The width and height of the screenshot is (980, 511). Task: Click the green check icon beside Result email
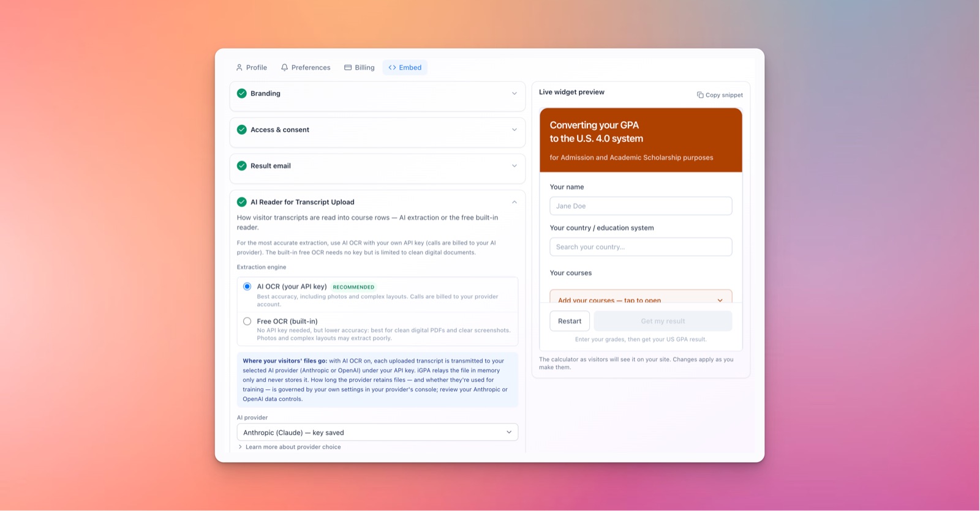(x=242, y=166)
